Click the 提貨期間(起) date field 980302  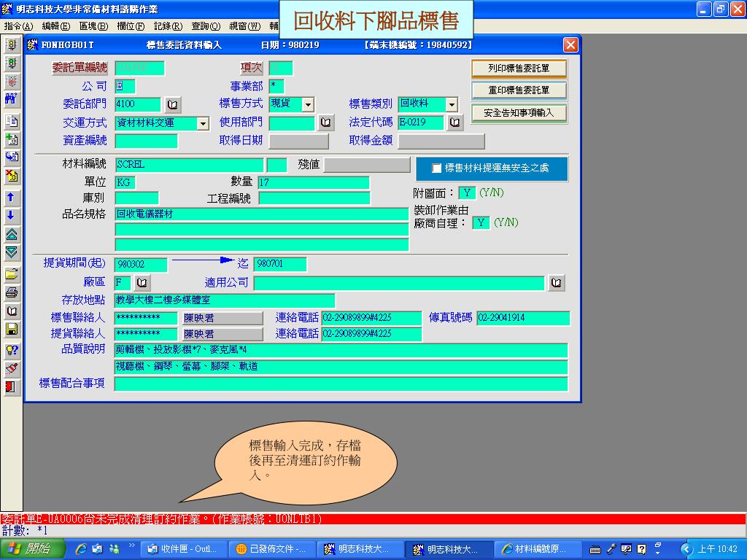point(141,264)
